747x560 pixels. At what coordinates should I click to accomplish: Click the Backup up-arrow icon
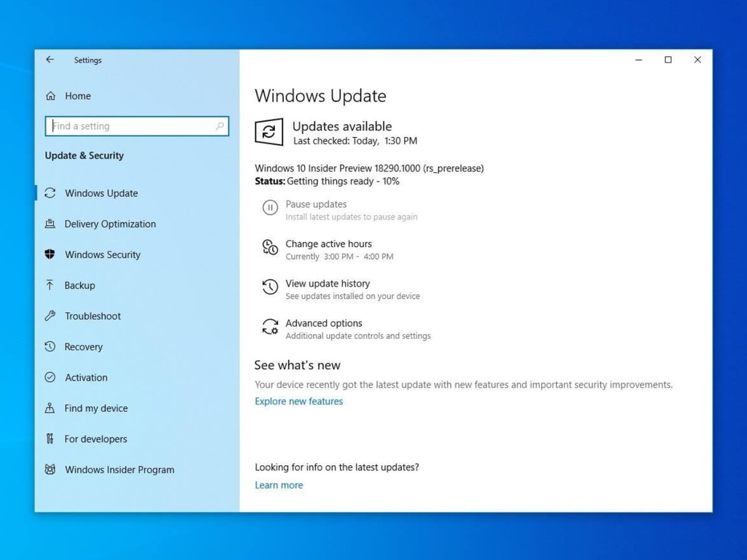(50, 285)
